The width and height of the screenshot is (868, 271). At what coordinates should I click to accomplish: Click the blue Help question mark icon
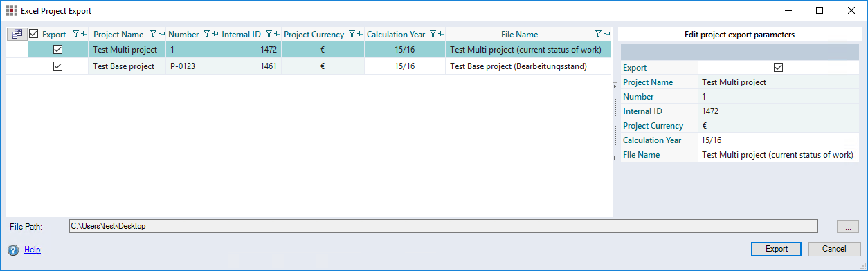point(13,250)
